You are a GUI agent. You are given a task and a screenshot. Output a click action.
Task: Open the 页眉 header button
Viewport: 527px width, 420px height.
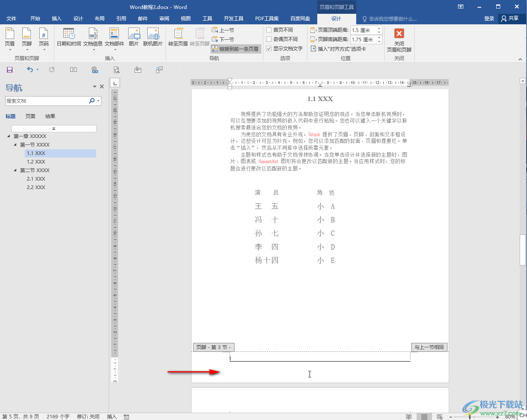click(10, 39)
